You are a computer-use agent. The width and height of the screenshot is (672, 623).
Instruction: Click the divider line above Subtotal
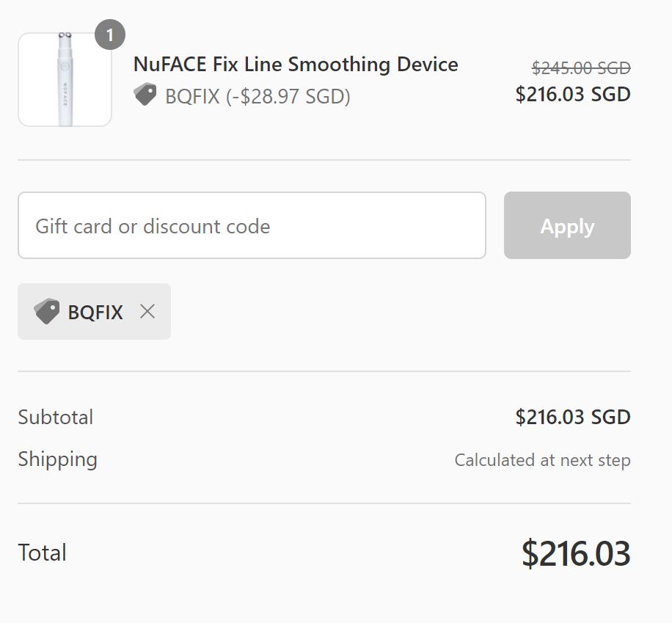[324, 371]
